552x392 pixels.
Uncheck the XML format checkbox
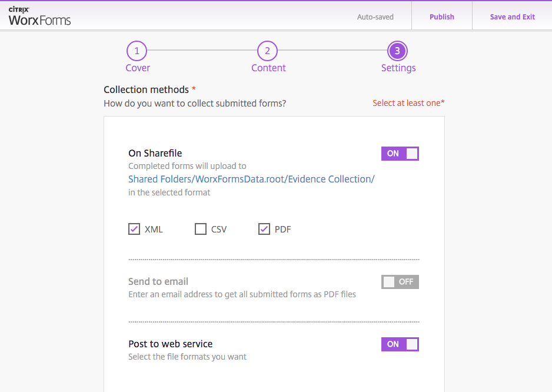134,229
